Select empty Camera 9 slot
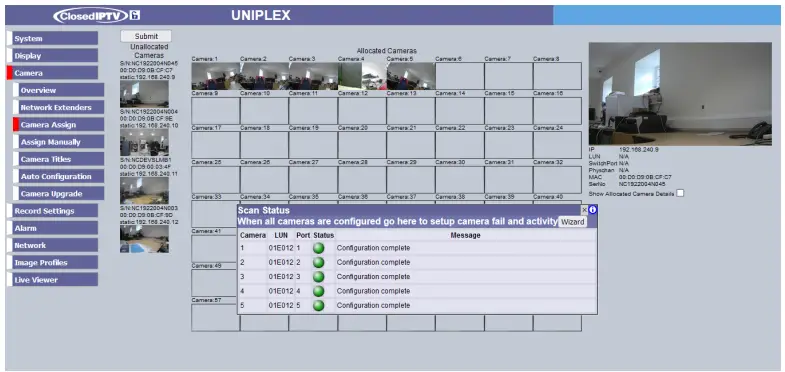This screenshot has width=785, height=372. pos(215,111)
